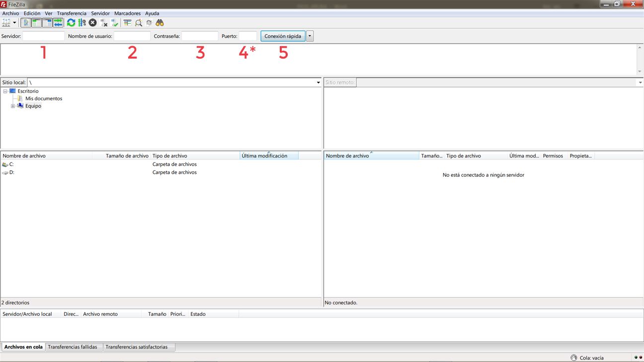Toggle the transfer queue display icon
Viewport: 644px width, 362px height.
pyautogui.click(x=58, y=23)
